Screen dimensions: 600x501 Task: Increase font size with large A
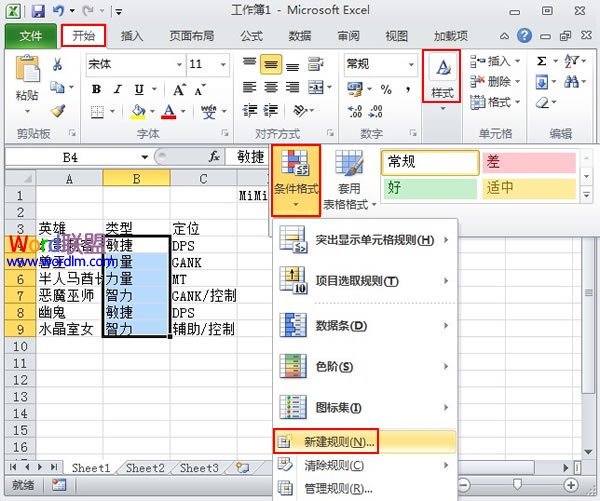[179, 90]
